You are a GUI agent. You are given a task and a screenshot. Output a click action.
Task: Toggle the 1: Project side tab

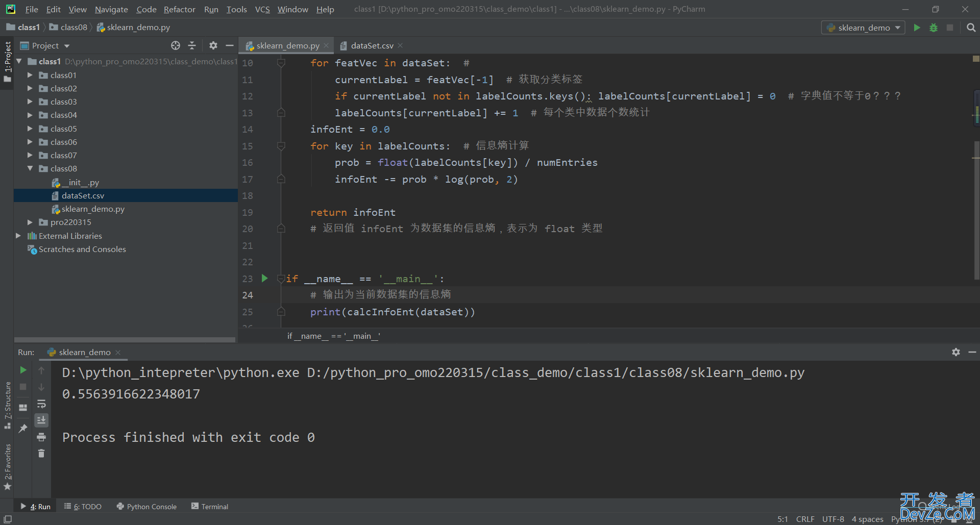(x=7, y=62)
